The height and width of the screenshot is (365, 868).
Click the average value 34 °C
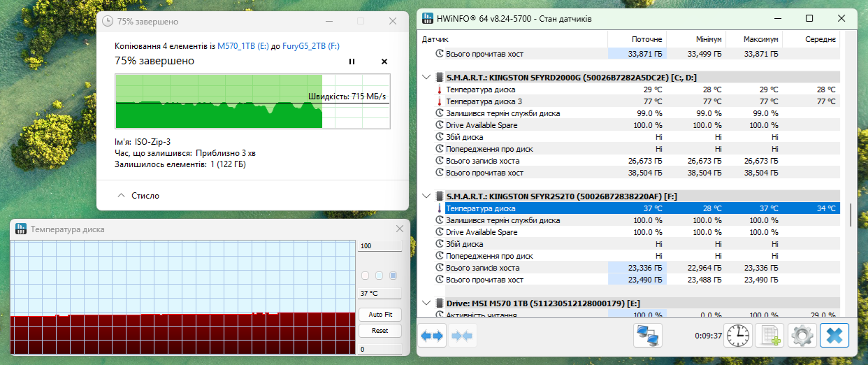[825, 208]
